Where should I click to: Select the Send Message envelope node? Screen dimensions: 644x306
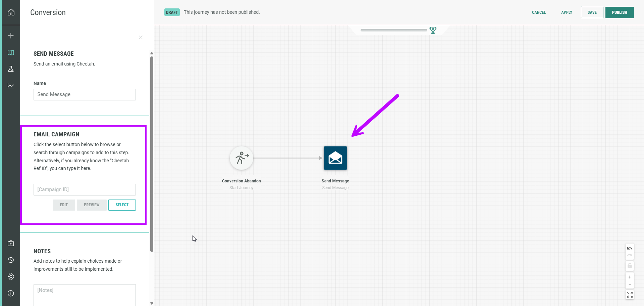click(335, 158)
